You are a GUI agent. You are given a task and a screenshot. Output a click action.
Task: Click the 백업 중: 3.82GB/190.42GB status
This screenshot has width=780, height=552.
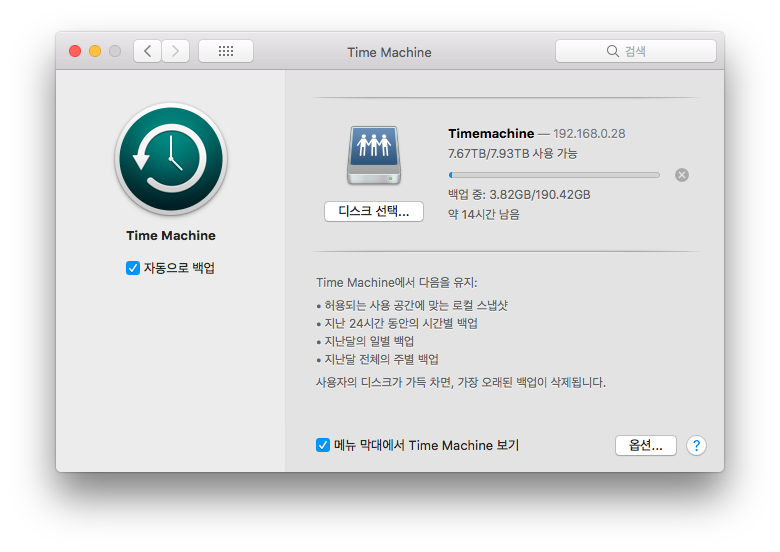[519, 194]
